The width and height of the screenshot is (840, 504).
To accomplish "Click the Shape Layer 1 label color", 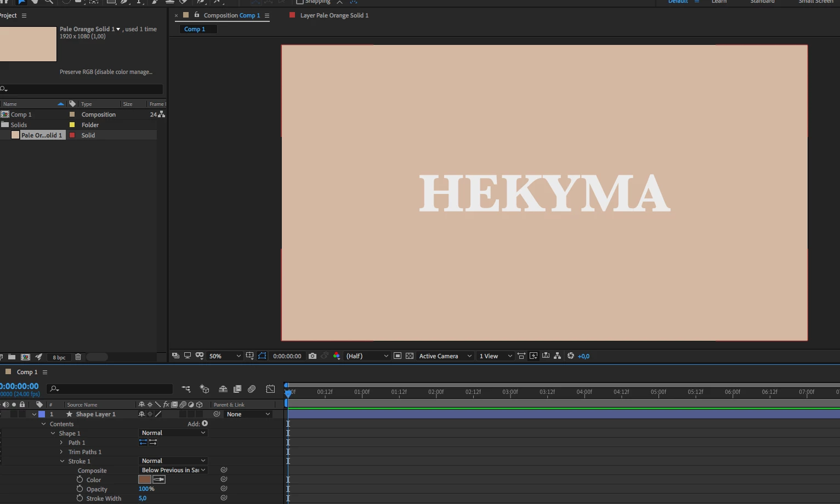I will tap(42, 414).
